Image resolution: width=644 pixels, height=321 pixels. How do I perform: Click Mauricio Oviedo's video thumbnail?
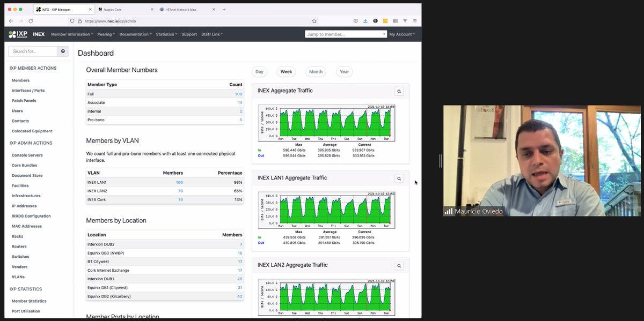click(x=543, y=160)
